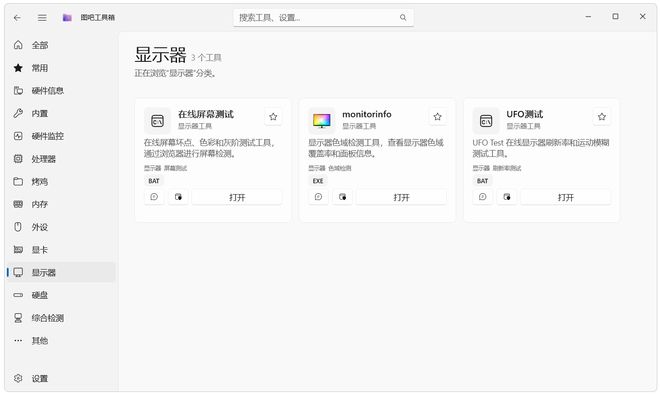Click the monitorinfo title text
The width and height of the screenshot is (660, 396).
(x=367, y=114)
